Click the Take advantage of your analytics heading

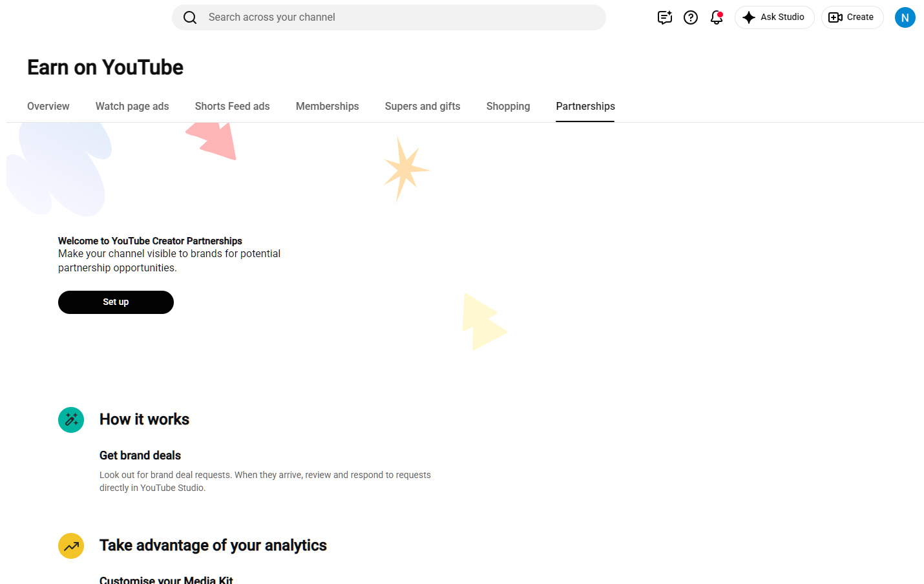point(213,545)
